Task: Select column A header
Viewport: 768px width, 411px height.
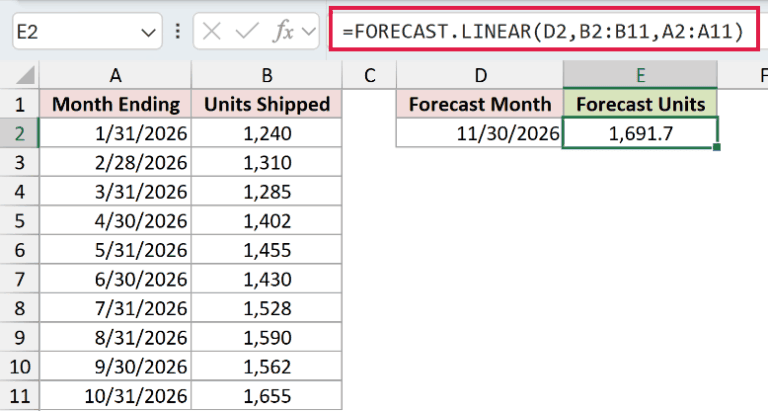Action: click(115, 75)
